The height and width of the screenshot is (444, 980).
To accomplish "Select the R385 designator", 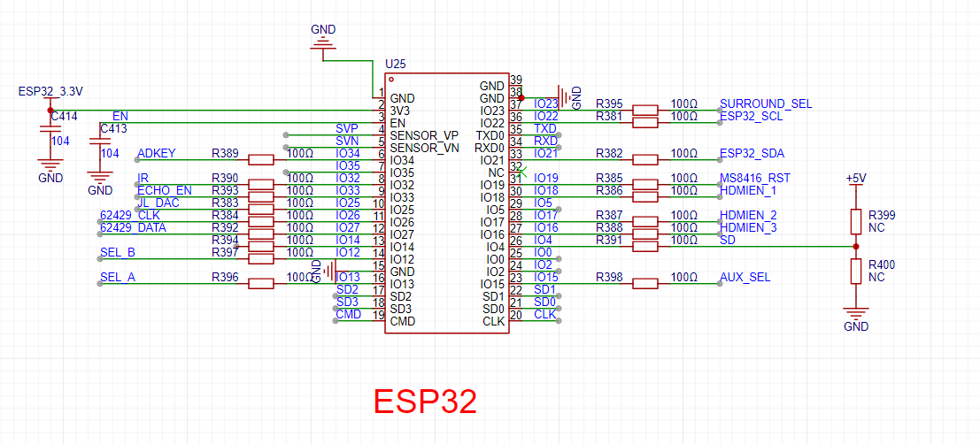I will [609, 178].
